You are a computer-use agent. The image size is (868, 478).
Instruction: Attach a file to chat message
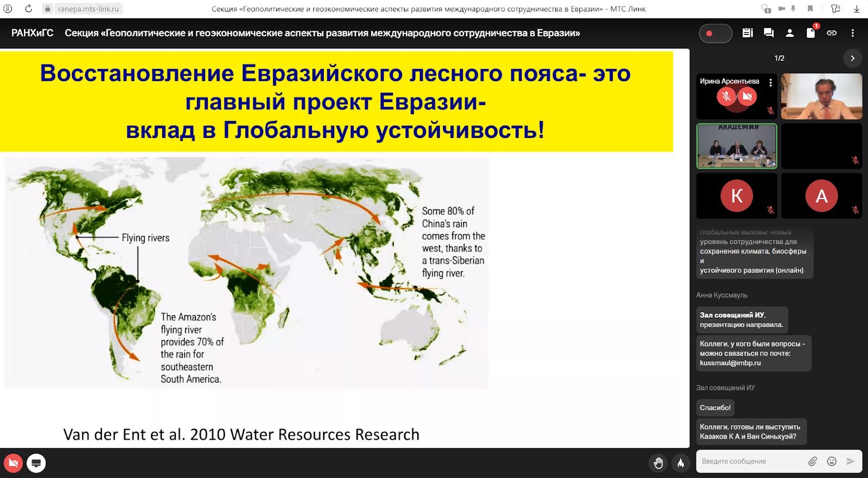pyautogui.click(x=812, y=461)
